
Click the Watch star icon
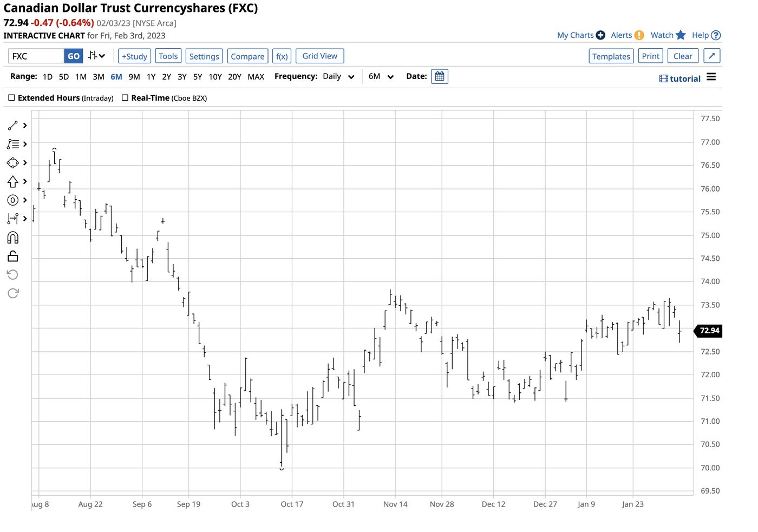pyautogui.click(x=681, y=35)
